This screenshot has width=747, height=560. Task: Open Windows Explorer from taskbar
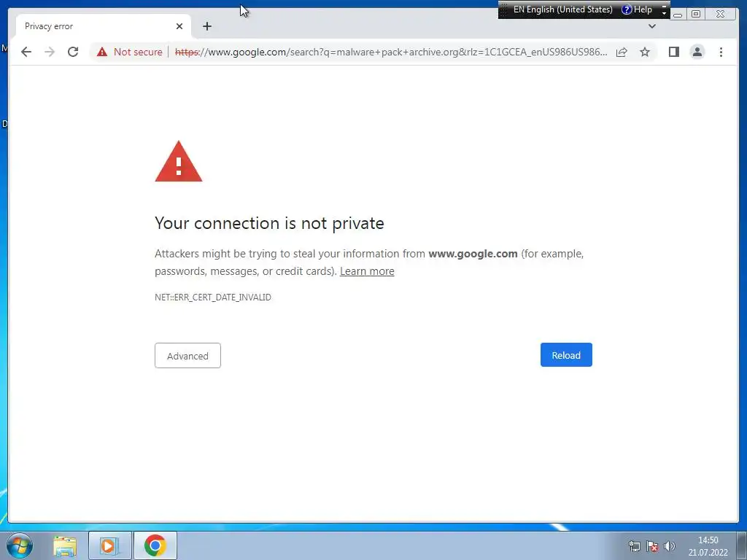(x=65, y=545)
